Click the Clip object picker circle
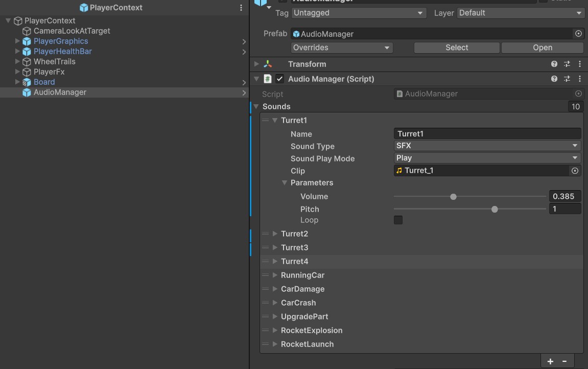The width and height of the screenshot is (588, 369). (575, 171)
